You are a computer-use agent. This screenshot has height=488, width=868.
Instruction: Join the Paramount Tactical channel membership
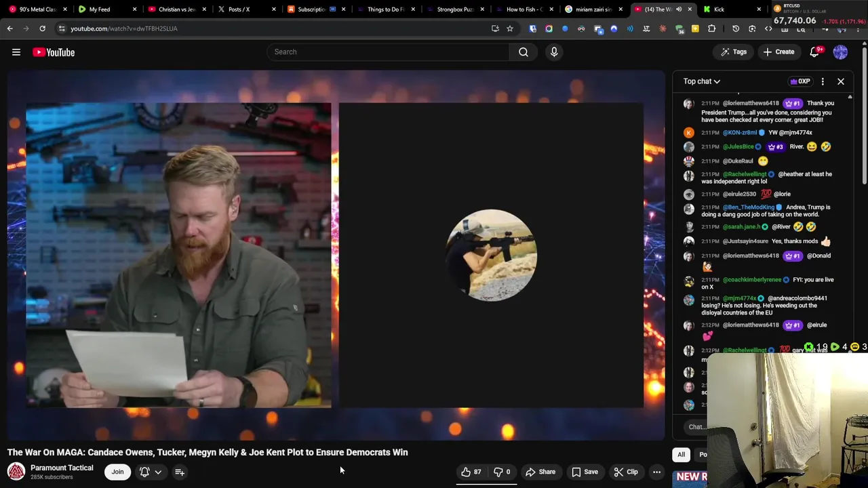117,472
